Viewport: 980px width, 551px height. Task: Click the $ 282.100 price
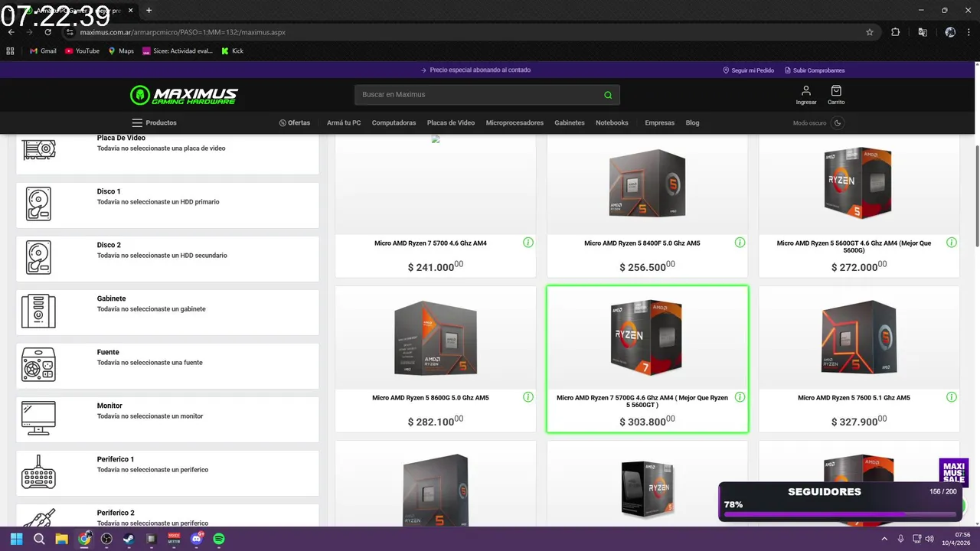(x=436, y=421)
